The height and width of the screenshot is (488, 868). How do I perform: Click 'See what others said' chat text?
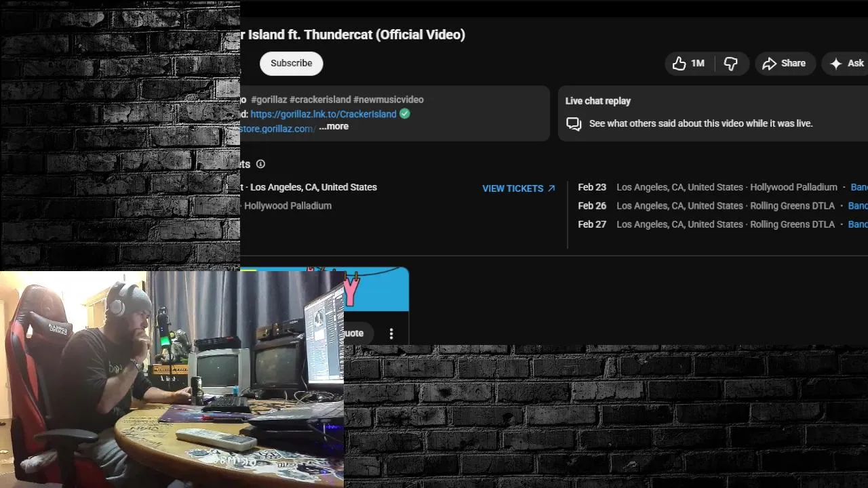(701, 123)
